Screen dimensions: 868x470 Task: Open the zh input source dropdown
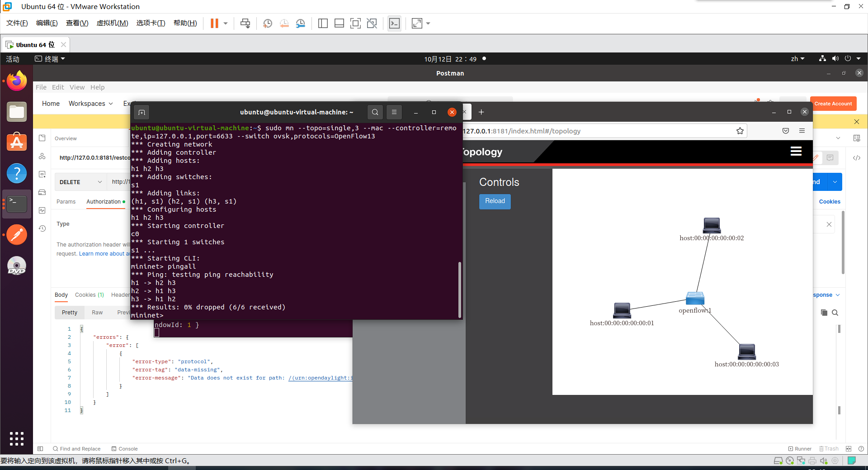pyautogui.click(x=798, y=59)
